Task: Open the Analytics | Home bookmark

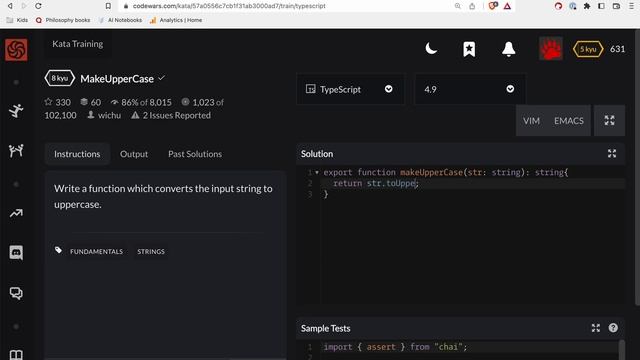Action: tap(176, 20)
